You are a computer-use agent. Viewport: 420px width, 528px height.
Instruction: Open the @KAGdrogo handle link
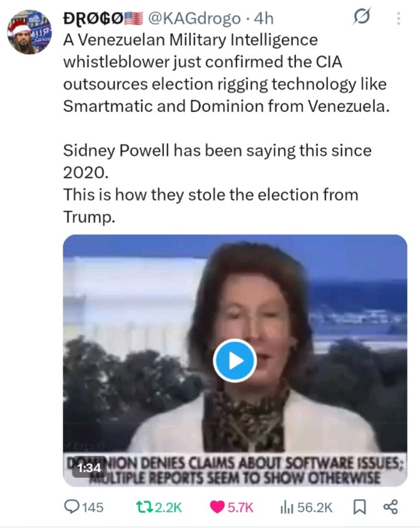tap(194, 19)
